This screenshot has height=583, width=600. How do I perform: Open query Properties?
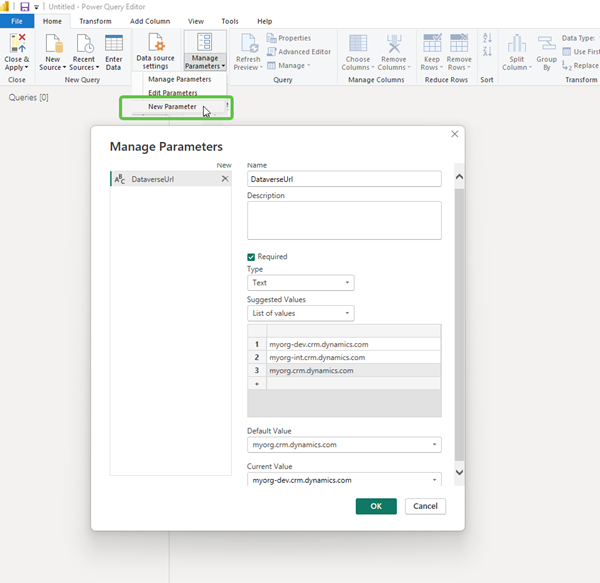[289, 38]
